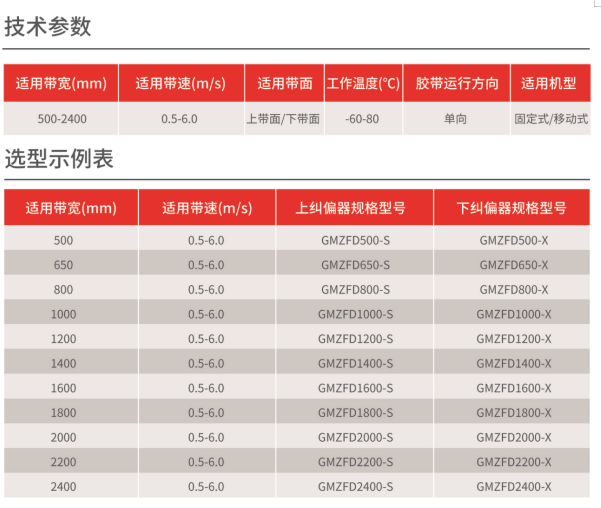Select the 固定式/移动式 cell
Image resolution: width=601 pixels, height=508 pixels.
tap(551, 118)
